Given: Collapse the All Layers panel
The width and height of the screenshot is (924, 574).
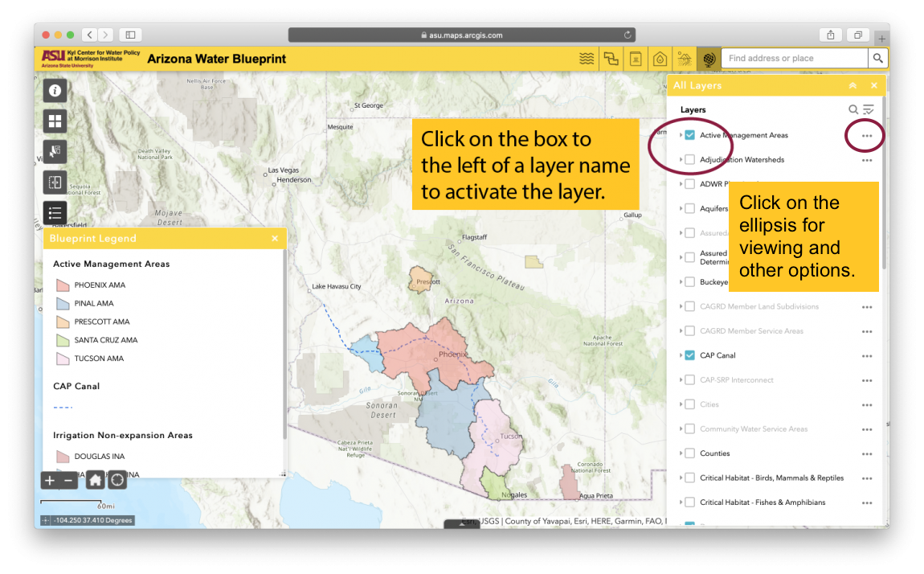Looking at the screenshot, I should click(x=852, y=85).
